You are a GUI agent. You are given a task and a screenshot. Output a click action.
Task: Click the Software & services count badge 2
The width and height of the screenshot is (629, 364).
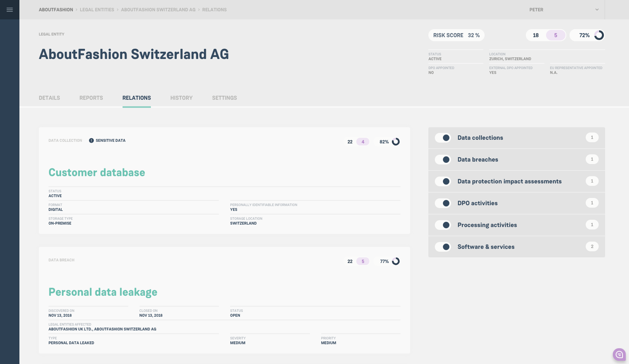tap(592, 246)
